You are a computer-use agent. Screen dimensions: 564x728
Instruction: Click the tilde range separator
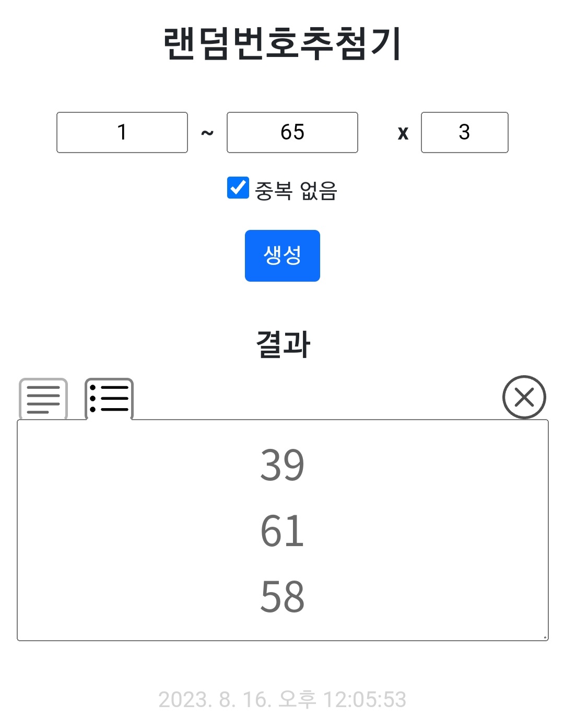[207, 133]
